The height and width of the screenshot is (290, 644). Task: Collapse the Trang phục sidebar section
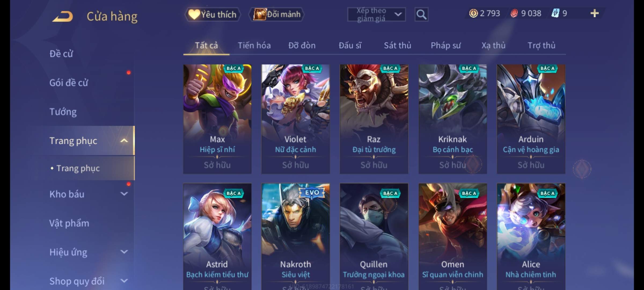tap(124, 141)
